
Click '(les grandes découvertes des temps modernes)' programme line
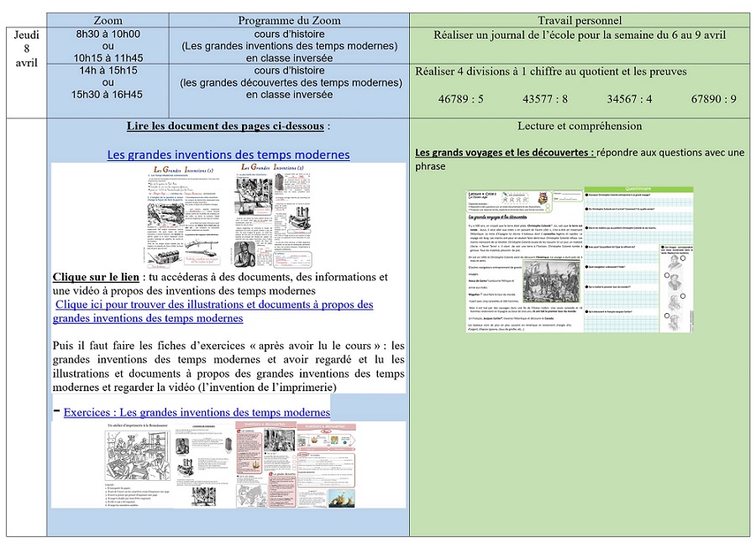(291, 83)
